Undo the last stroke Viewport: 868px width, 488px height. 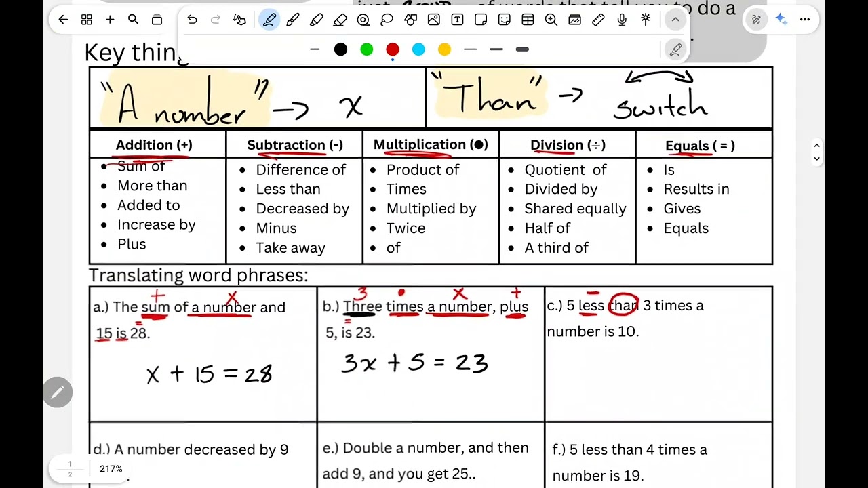point(193,20)
